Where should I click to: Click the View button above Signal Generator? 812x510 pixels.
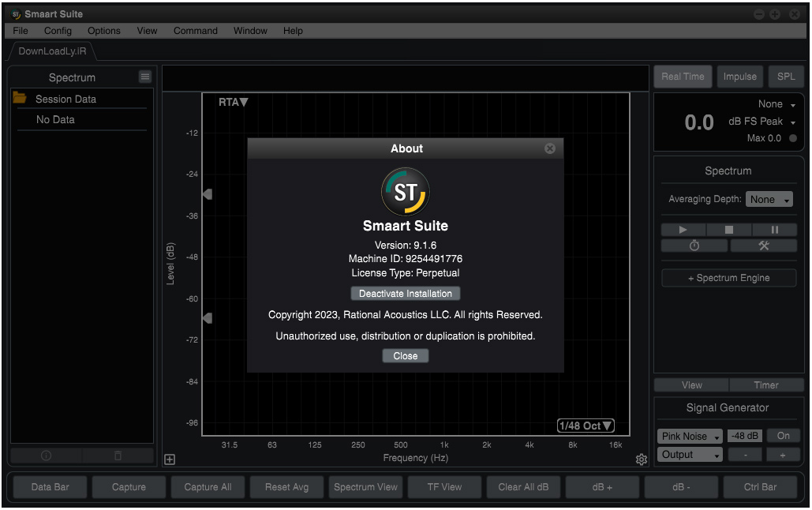pos(691,385)
